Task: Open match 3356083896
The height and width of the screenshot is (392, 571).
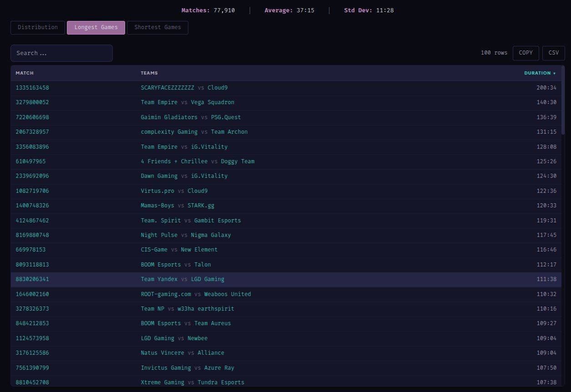Action: [32, 147]
